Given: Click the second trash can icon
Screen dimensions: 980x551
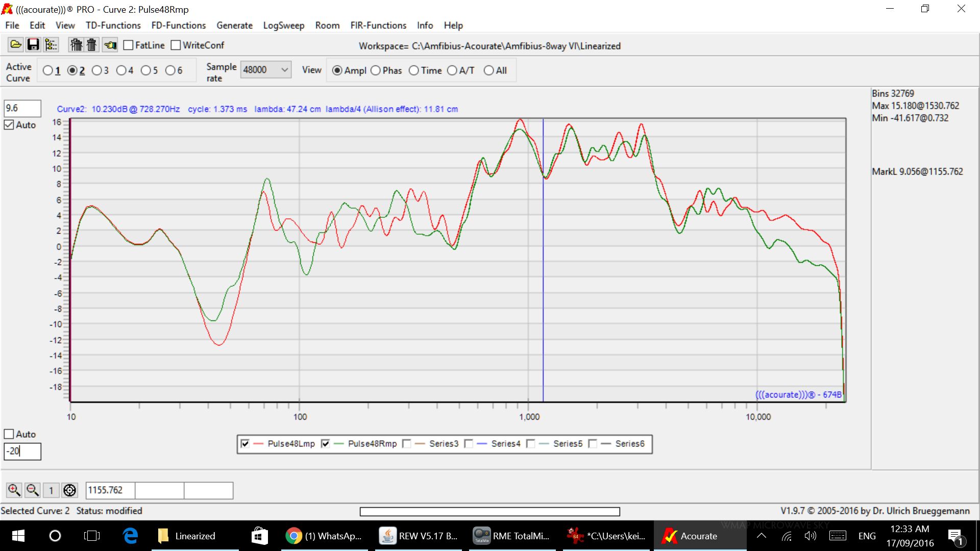Looking at the screenshot, I should [92, 45].
